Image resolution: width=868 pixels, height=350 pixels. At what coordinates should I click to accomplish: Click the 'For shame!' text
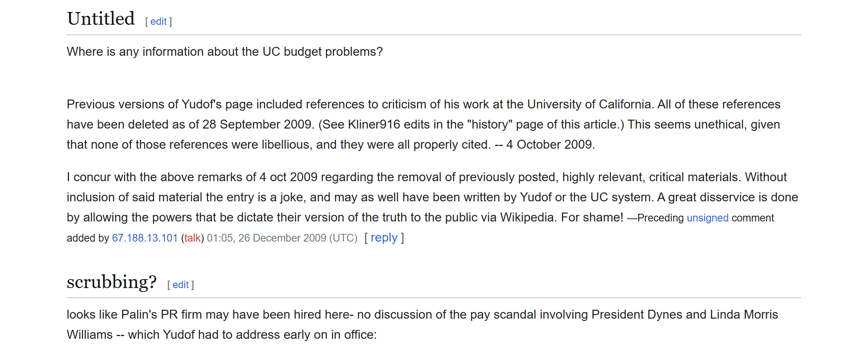pos(592,218)
